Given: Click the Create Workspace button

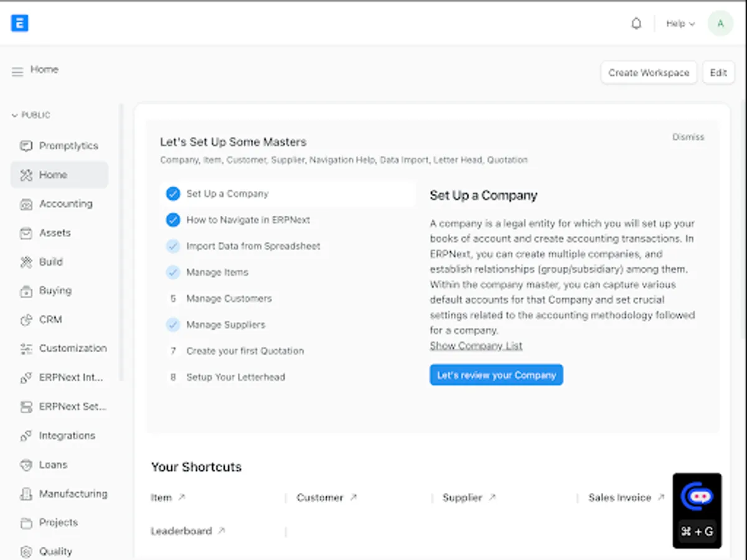Looking at the screenshot, I should tap(649, 73).
